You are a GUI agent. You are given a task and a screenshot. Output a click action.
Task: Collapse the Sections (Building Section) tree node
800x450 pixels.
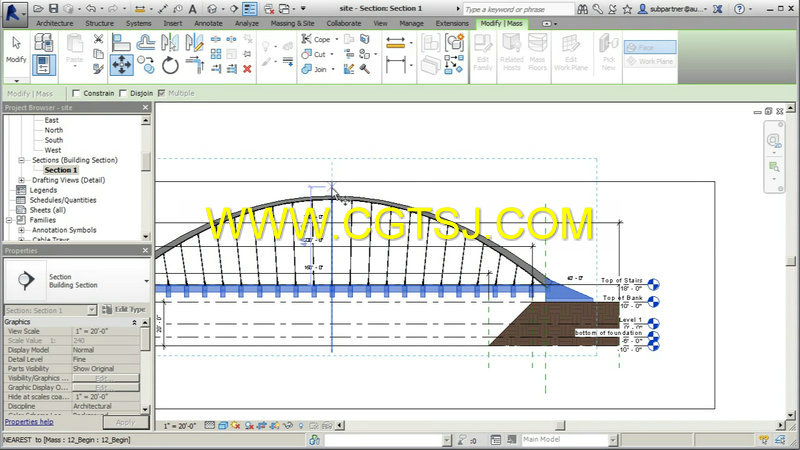point(21,160)
